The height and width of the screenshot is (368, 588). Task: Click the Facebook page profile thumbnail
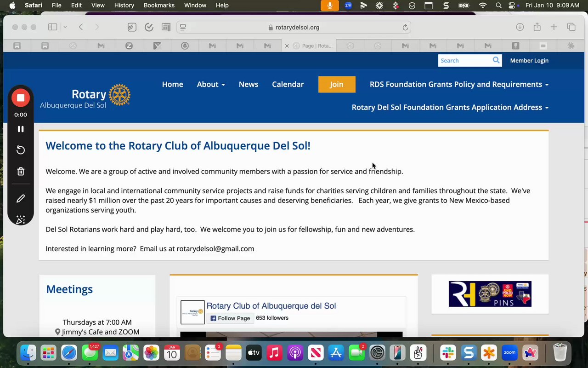point(192,312)
